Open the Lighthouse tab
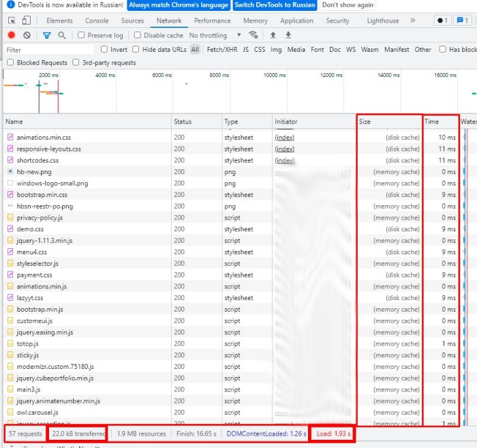Screen dimensions: 477x448 tap(383, 20)
